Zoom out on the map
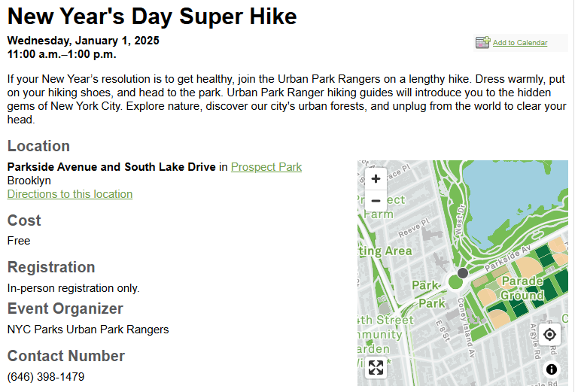Viewport: 581px width, 392px height. [x=376, y=200]
